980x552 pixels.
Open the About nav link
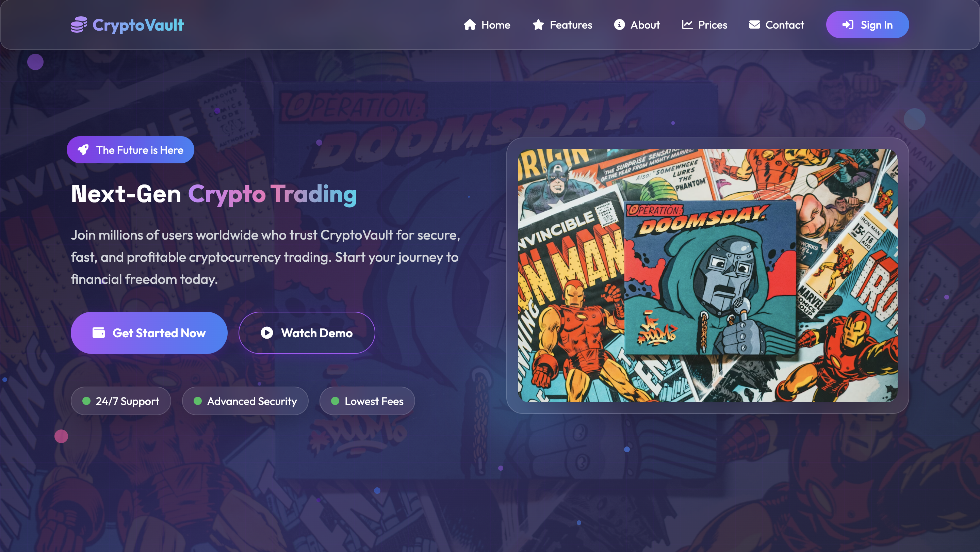click(637, 25)
